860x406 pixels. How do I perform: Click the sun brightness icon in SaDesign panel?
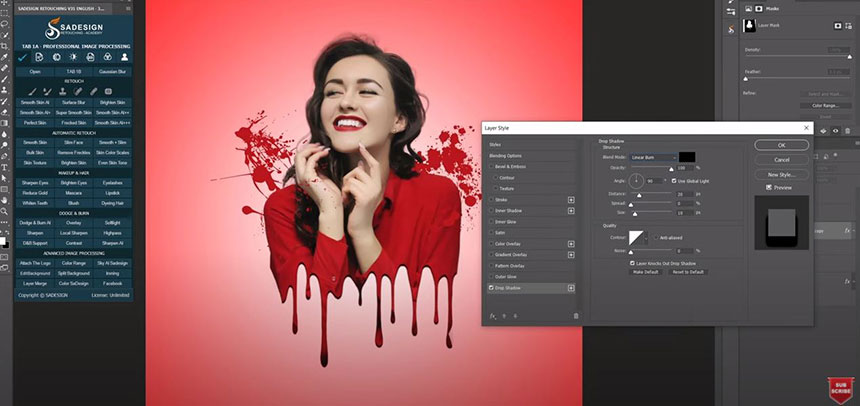click(x=73, y=57)
